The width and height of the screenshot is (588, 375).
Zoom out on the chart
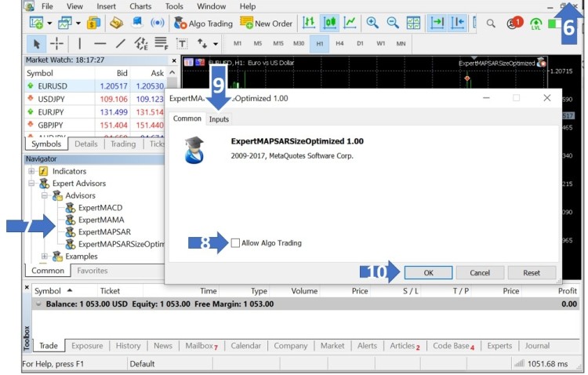[x=393, y=24]
